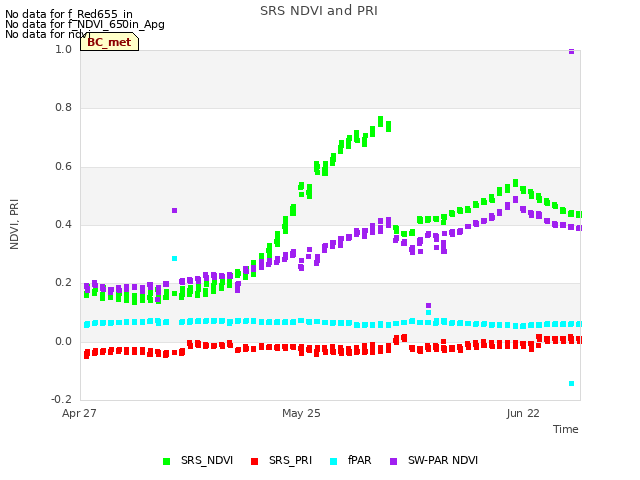Click the SW-PAR NDVI purple legend swatch

coord(393,462)
